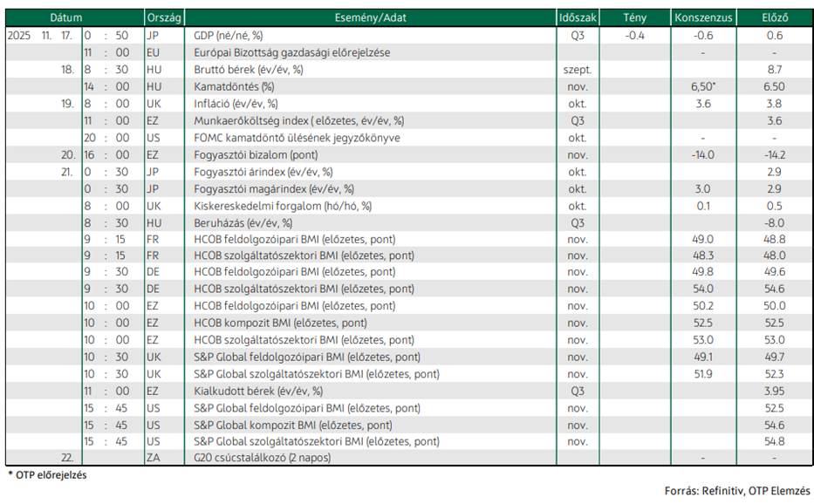The image size is (814, 504).
Task: Click the Esemény/Adat header cell
Action: point(370,17)
